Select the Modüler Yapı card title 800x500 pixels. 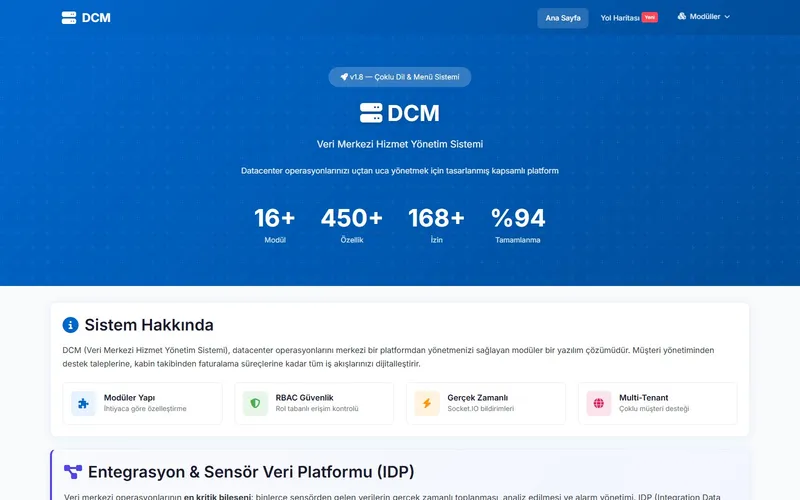click(129, 397)
